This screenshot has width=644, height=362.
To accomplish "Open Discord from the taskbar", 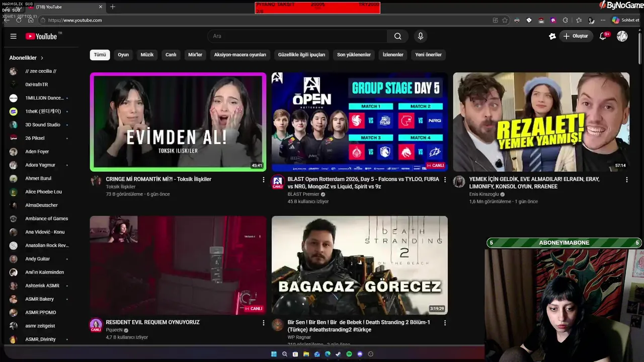I will coord(360,354).
